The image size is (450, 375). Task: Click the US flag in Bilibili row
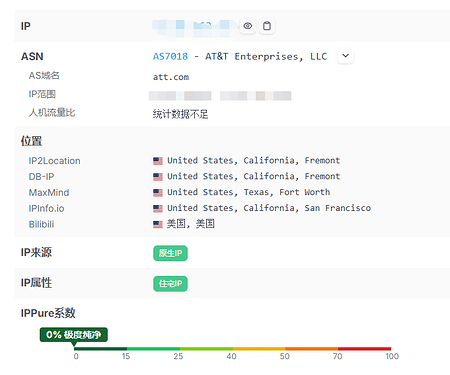point(158,224)
